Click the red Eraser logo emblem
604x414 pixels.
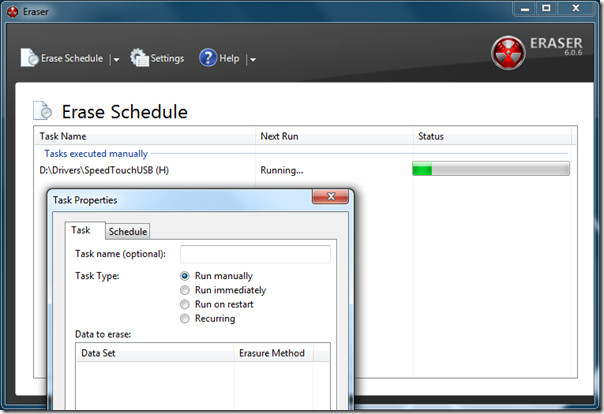point(508,53)
